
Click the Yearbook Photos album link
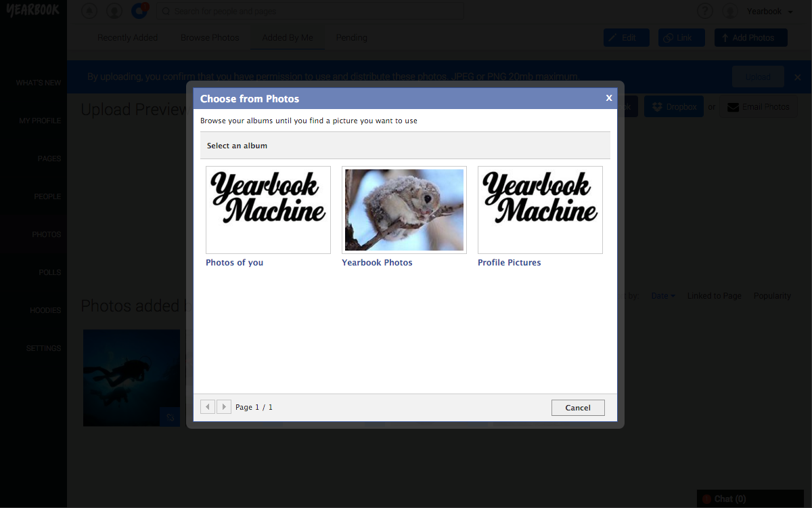coord(377,263)
